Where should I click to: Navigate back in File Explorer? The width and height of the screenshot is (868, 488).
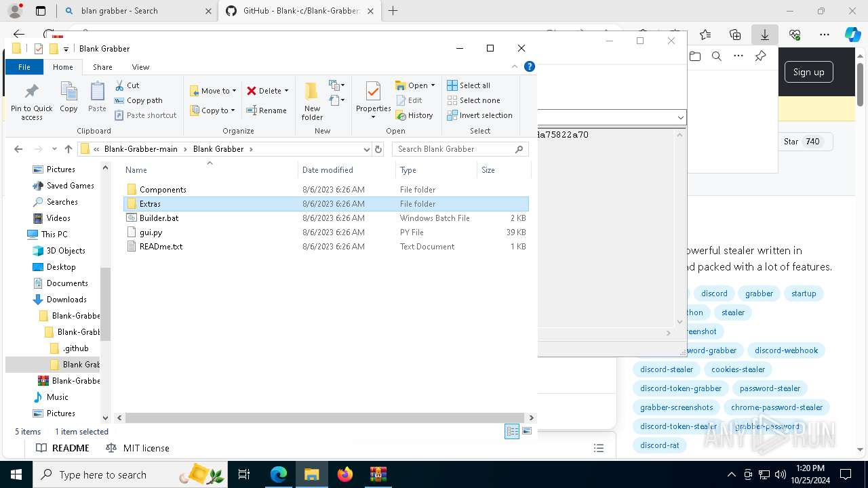click(18, 149)
